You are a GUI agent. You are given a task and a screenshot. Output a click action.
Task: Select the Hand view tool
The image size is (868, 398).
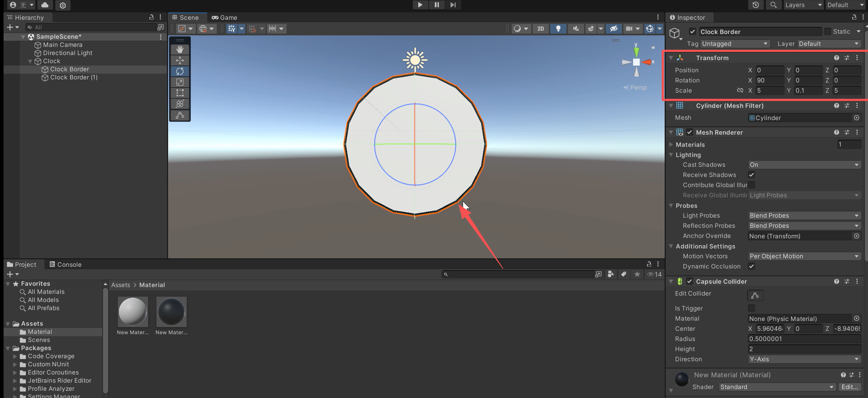pyautogui.click(x=180, y=49)
